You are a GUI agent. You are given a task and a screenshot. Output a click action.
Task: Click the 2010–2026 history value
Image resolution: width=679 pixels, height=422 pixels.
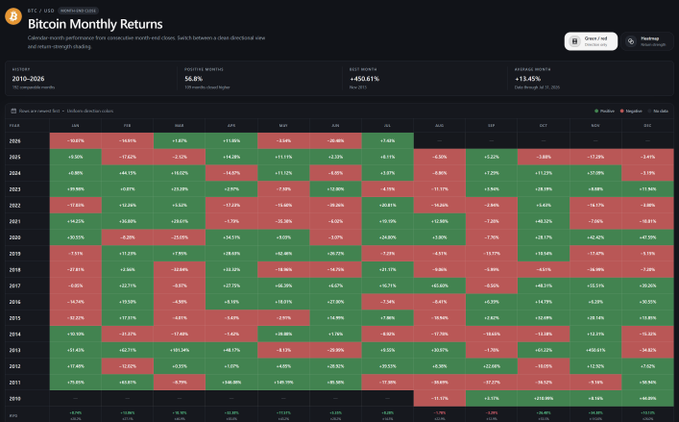point(28,79)
